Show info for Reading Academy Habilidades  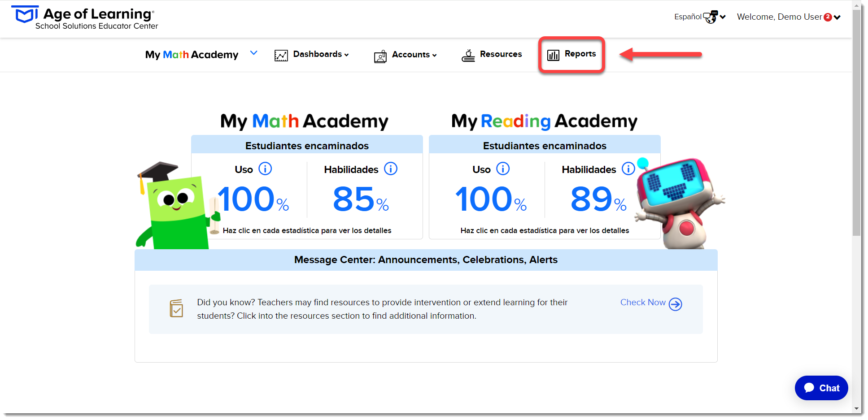tap(628, 169)
